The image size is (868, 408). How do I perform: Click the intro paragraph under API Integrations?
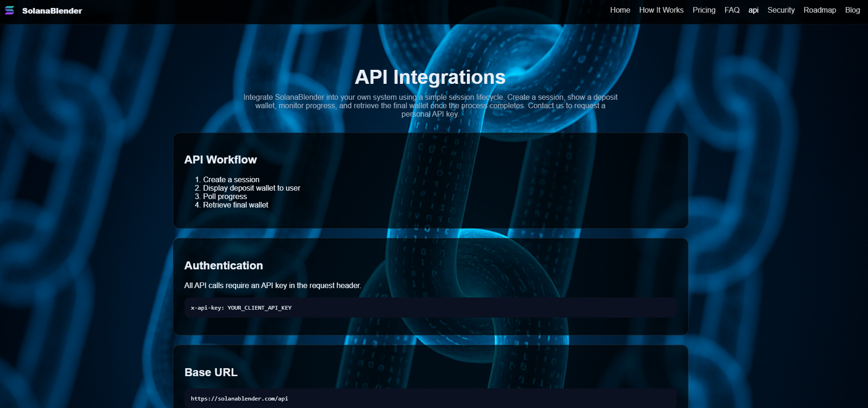[x=430, y=105]
